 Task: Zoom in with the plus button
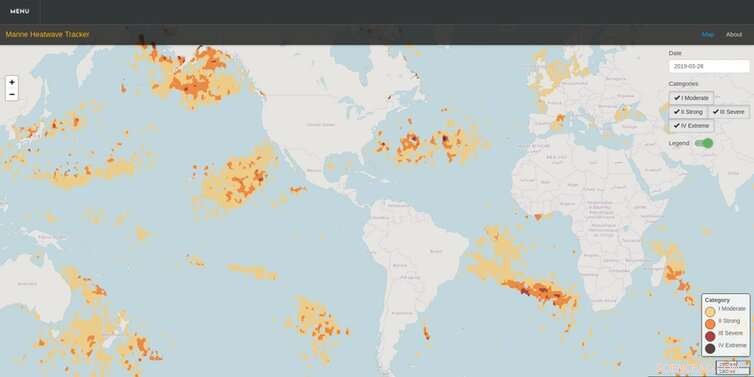tap(12, 82)
